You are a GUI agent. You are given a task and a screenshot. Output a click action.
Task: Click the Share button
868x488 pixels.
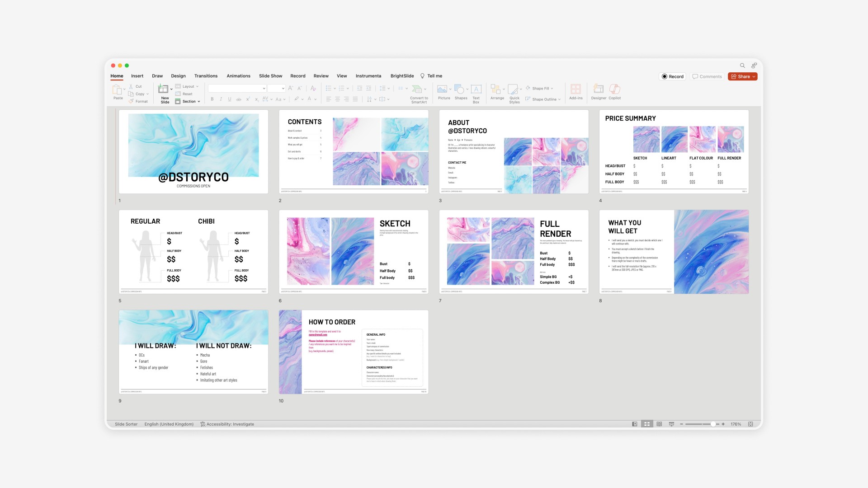click(x=742, y=77)
